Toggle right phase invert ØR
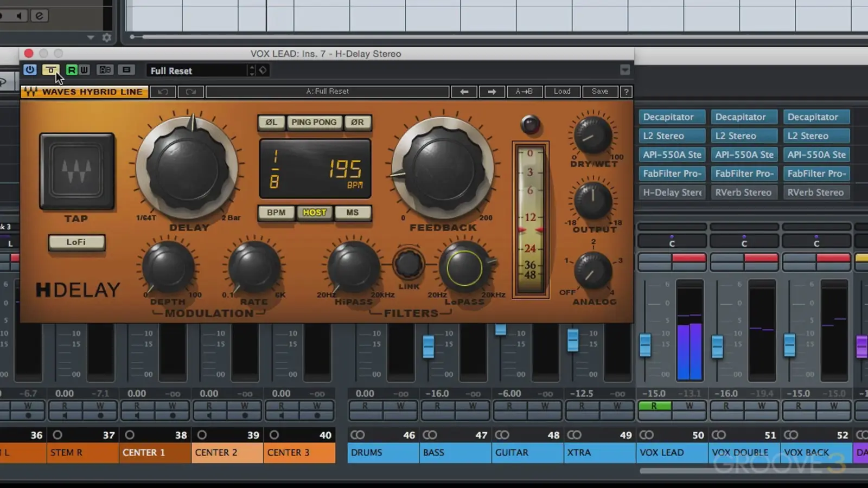This screenshot has height=488, width=868. (357, 123)
